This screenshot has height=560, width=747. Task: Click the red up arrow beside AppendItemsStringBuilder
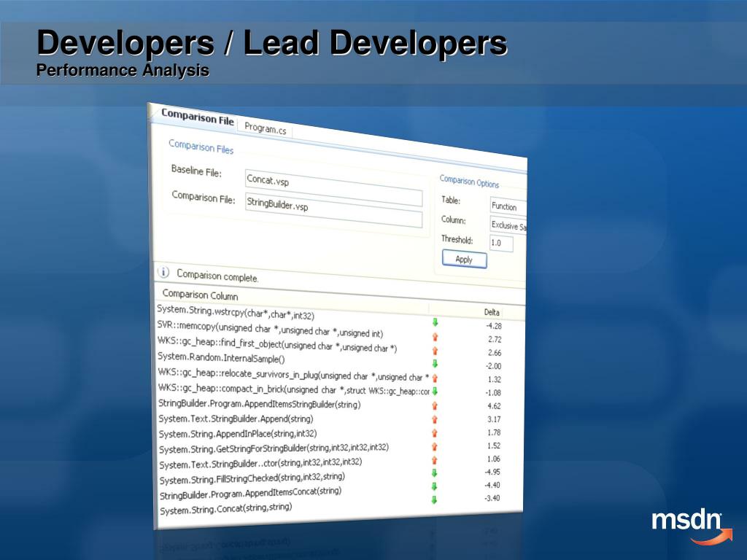pos(435,405)
